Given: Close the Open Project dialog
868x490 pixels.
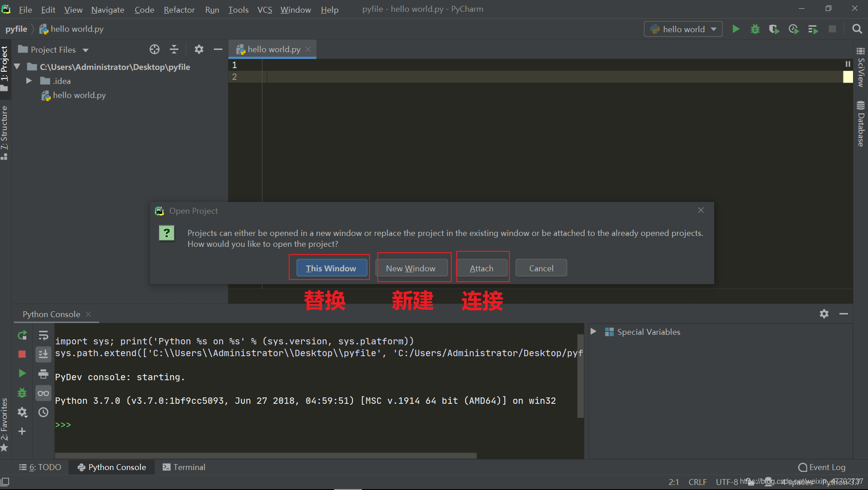Looking at the screenshot, I should (701, 210).
